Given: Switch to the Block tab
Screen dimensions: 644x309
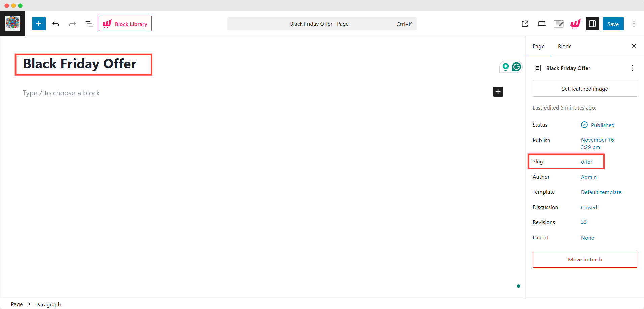Looking at the screenshot, I should click(564, 46).
